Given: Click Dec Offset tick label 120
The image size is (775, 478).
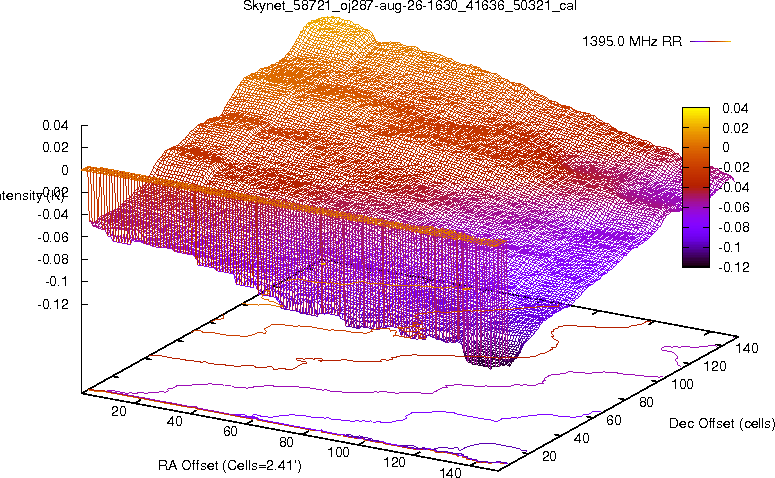Looking at the screenshot, I should 714,366.
